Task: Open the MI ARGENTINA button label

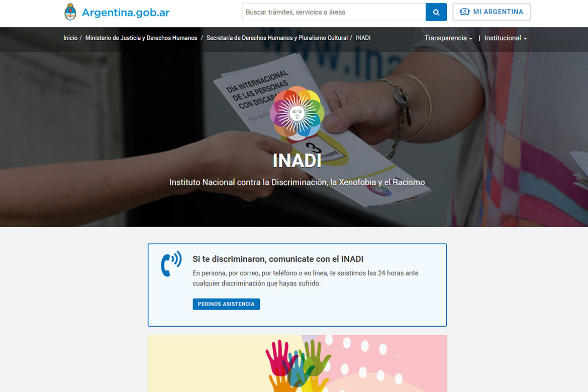Action: (x=498, y=12)
